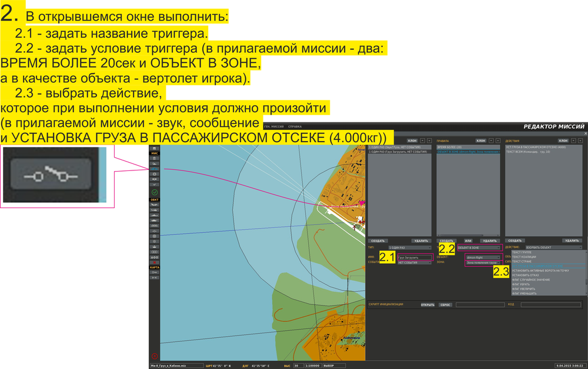Click ОТКРЫТЬ button for init script

coord(427,305)
